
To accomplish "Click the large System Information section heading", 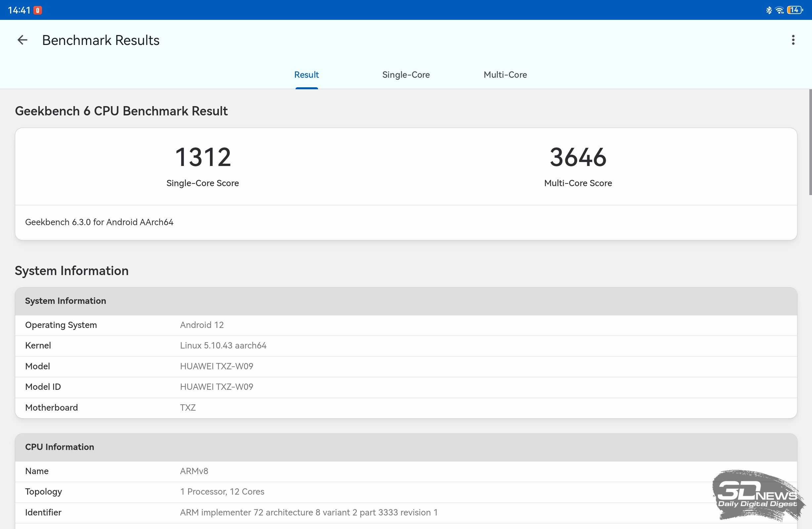I will pyautogui.click(x=72, y=271).
